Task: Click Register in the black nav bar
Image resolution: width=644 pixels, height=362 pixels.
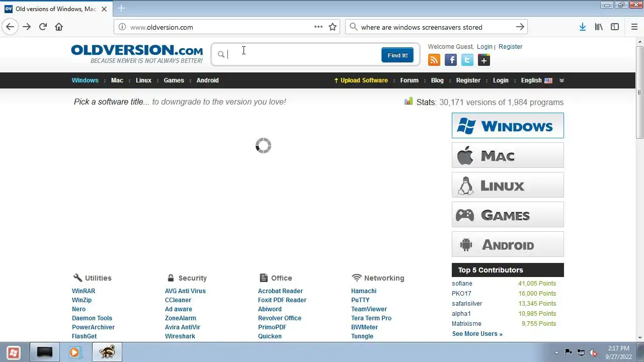Action: click(468, 80)
